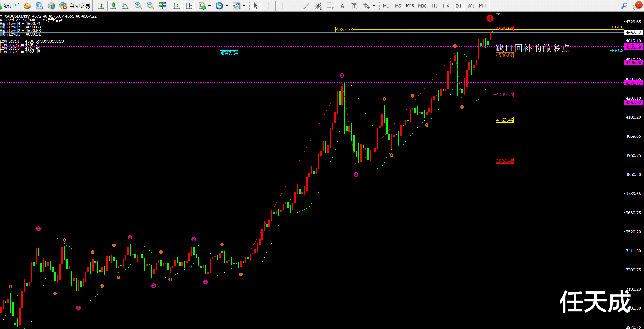Click the 4547.64 cyan Fibonacci level label
This screenshot has height=329, width=644.
click(229, 53)
